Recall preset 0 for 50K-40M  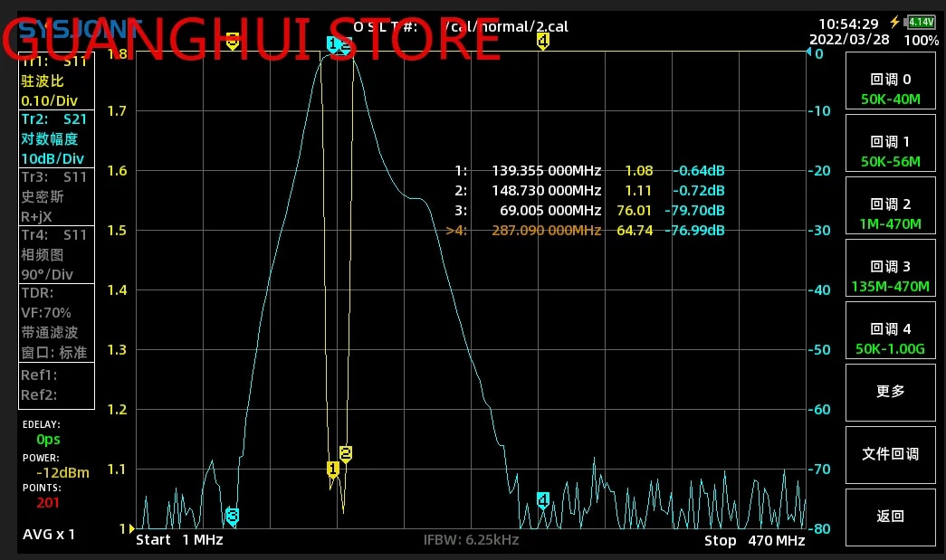tap(891, 89)
